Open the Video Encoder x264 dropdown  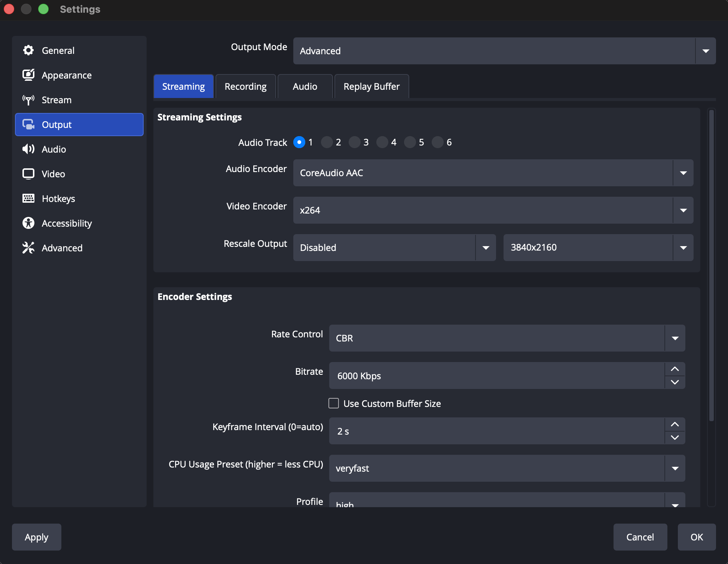point(493,210)
